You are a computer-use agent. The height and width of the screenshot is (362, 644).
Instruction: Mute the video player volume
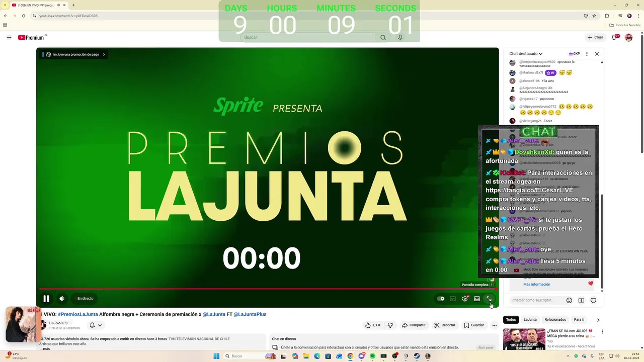click(62, 299)
